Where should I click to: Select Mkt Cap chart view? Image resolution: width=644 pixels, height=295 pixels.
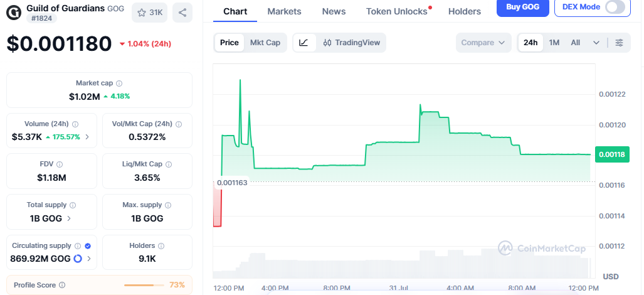265,43
